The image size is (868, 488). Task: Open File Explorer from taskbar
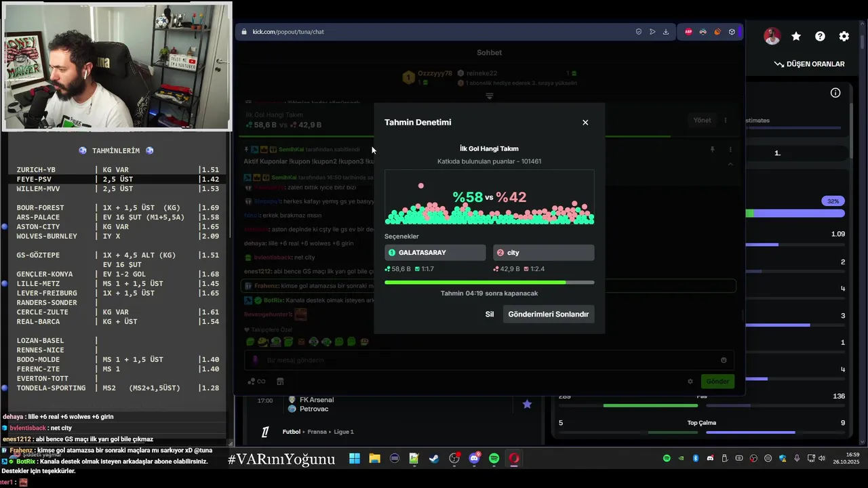pyautogui.click(x=374, y=459)
